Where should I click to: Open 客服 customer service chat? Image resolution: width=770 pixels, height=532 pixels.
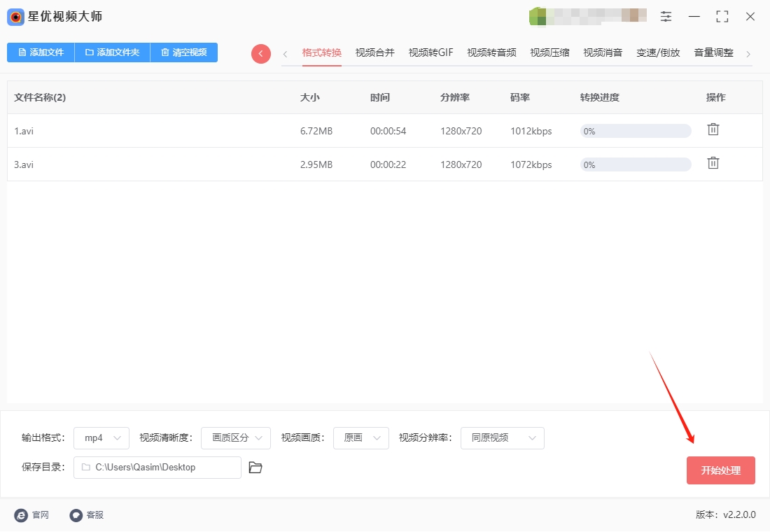86,514
